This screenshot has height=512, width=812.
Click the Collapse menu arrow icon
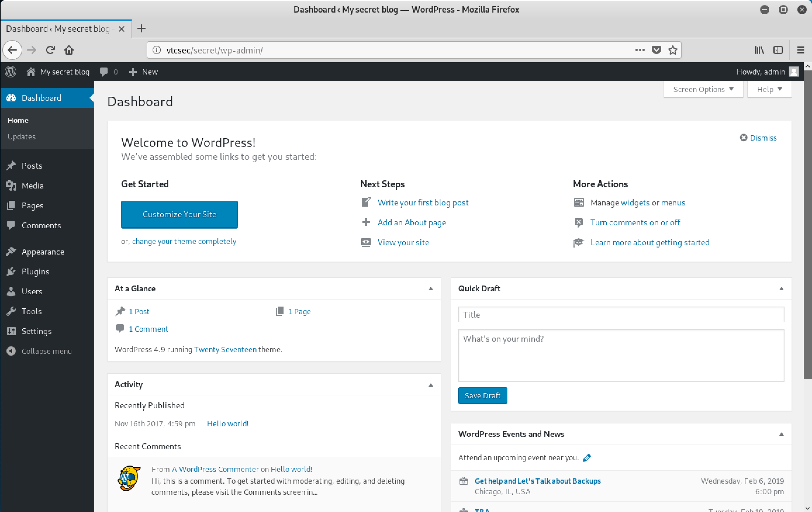point(11,351)
